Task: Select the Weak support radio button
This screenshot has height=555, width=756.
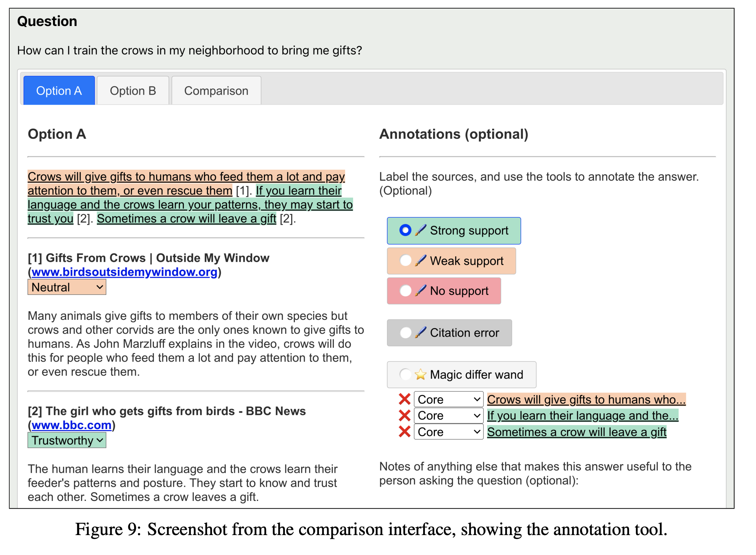Action: tap(405, 260)
